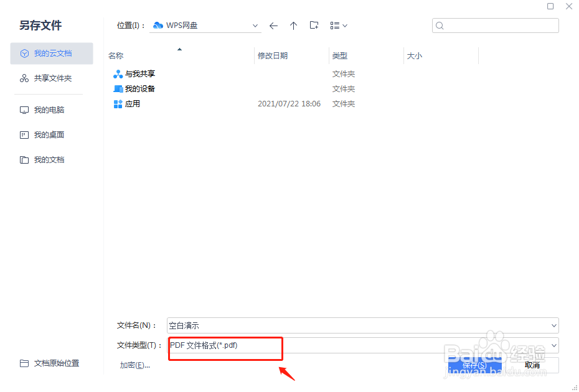
Task: Close the save dialog window
Action: pos(569,6)
